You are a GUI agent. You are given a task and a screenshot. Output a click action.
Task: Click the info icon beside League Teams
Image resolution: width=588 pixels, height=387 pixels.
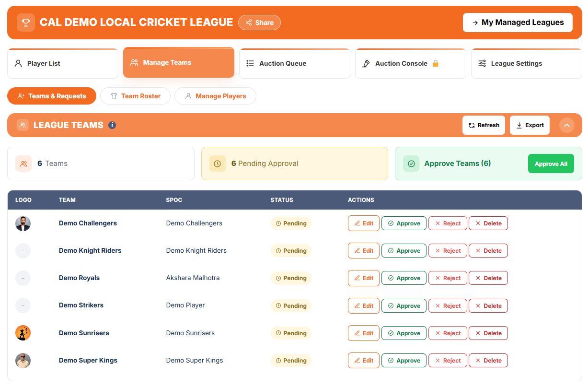pyautogui.click(x=112, y=125)
